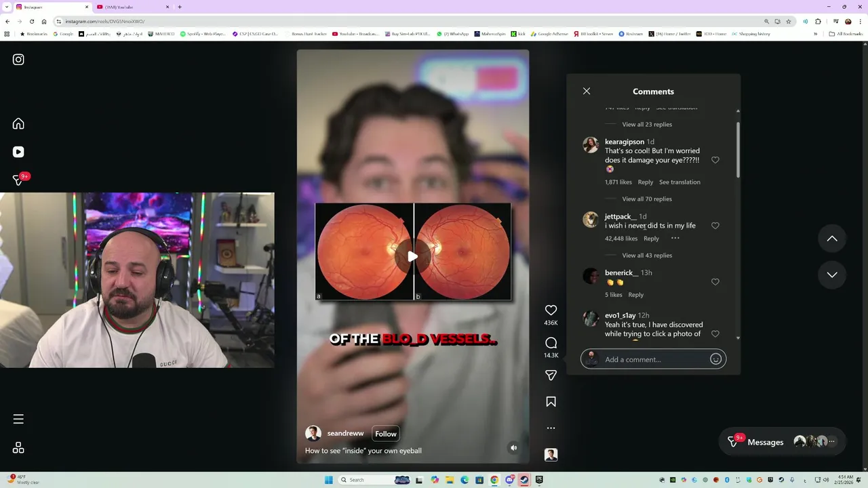Open Chrome from the taskbar
The image size is (868, 488).
(x=494, y=480)
